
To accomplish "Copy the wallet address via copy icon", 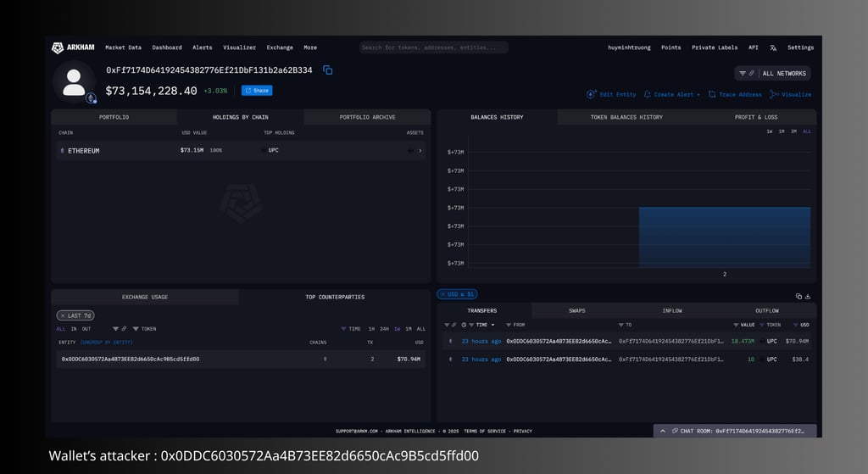I will click(328, 70).
